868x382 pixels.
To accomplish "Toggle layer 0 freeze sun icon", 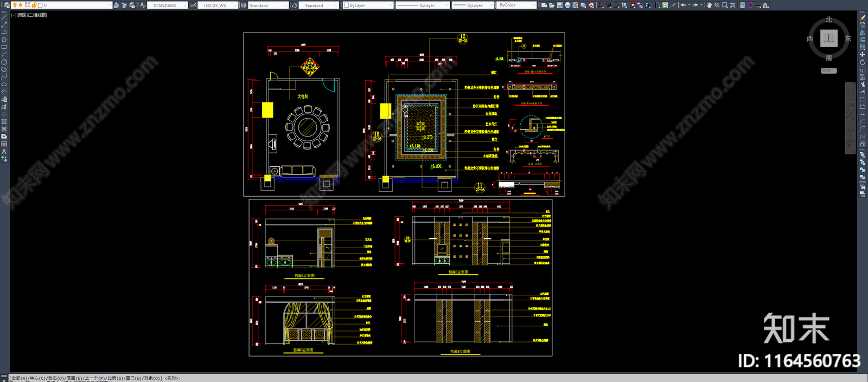I will (21, 5).
